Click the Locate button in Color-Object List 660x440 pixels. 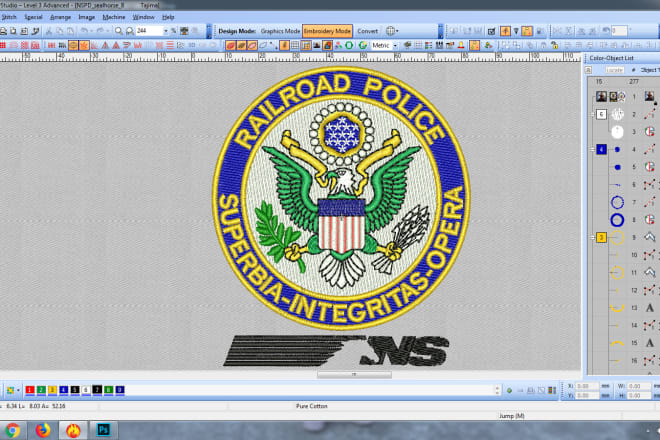point(614,70)
